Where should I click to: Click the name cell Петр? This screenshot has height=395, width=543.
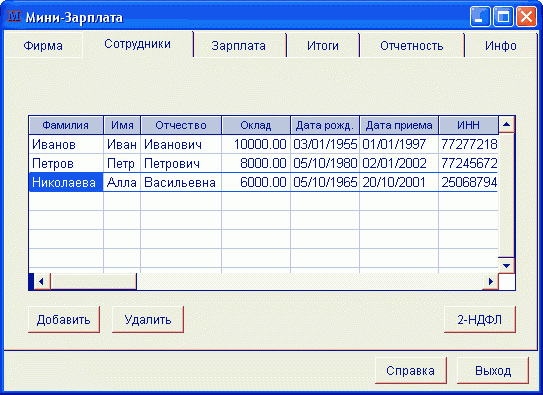122,163
